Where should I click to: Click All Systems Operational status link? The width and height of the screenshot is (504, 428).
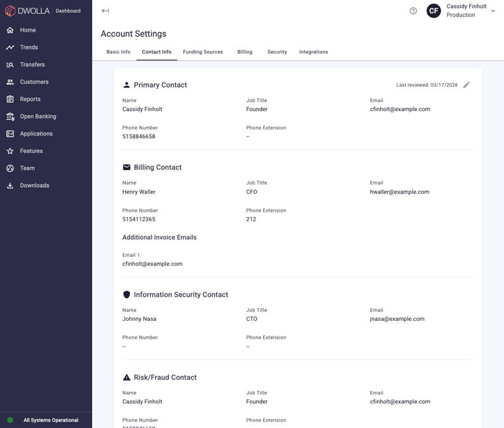tap(51, 420)
